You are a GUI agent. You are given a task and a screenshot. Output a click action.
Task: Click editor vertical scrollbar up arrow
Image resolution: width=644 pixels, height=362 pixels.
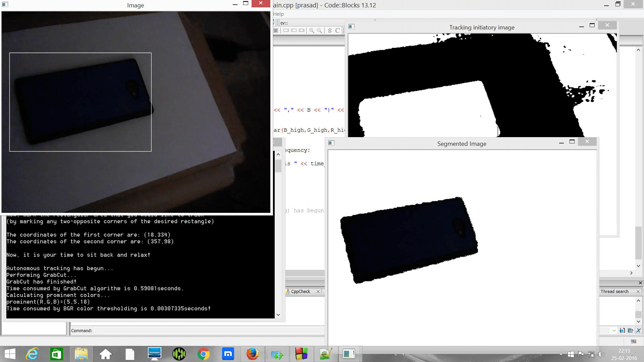[638, 50]
